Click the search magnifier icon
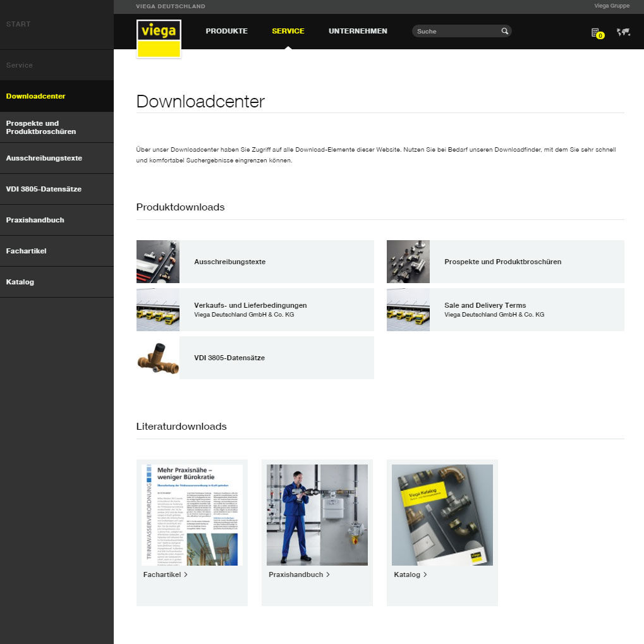 [505, 31]
